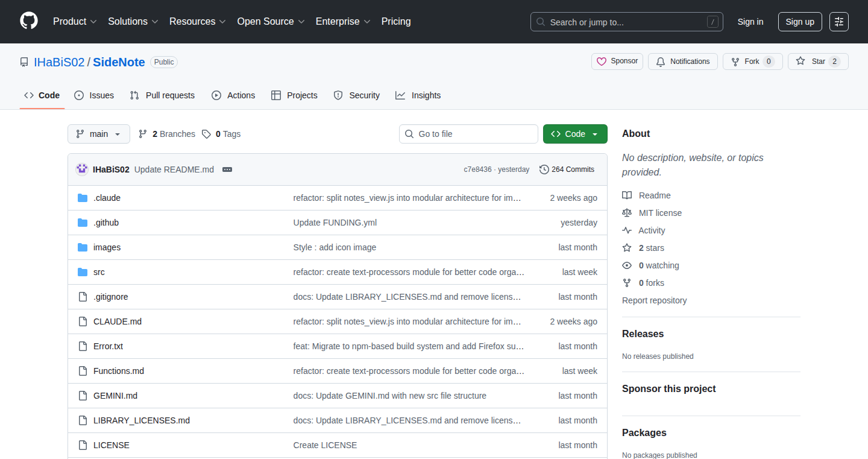Open the src folder

click(99, 272)
